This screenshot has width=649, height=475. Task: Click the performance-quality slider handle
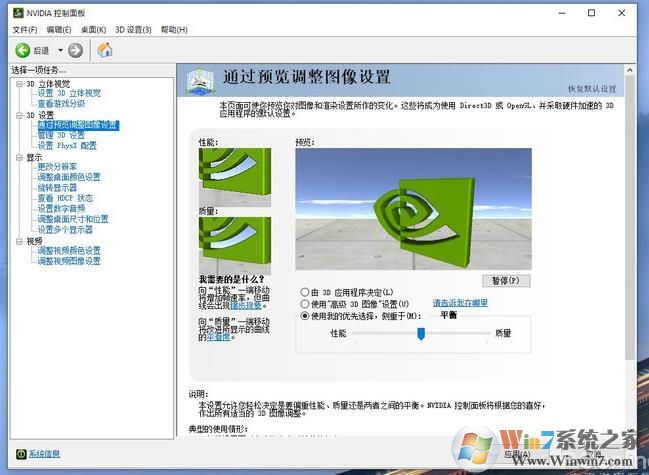tap(421, 333)
